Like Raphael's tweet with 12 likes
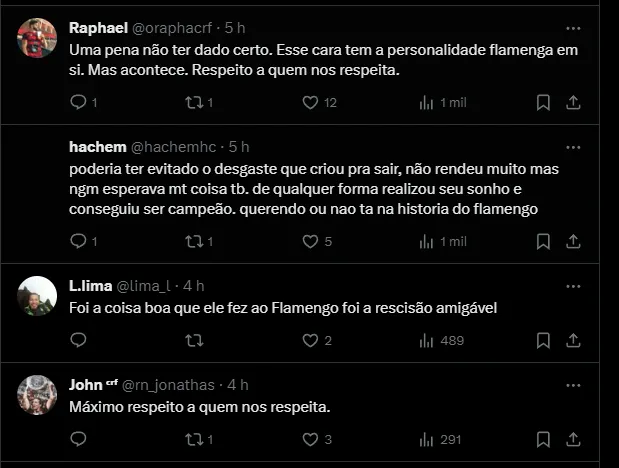The image size is (619, 468). [310, 102]
